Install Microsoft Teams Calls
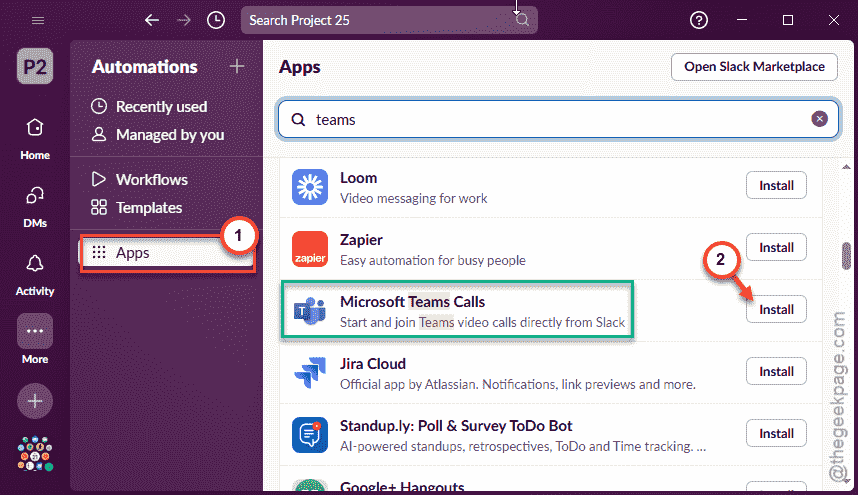The width and height of the screenshot is (858, 495). (x=776, y=309)
